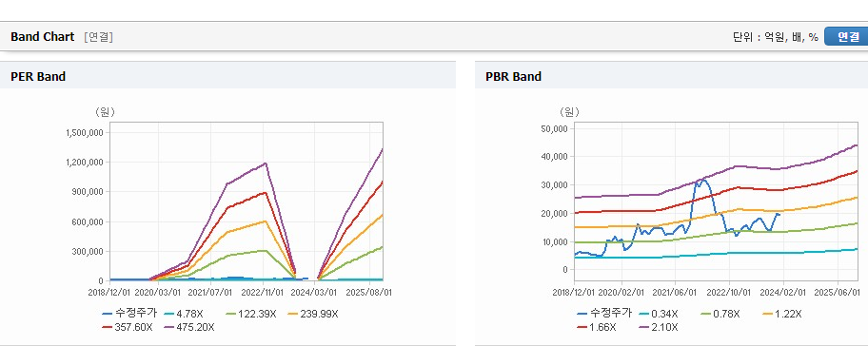Click the [연결] label beside Band Chart
This screenshot has width=868, height=346.
click(99, 37)
